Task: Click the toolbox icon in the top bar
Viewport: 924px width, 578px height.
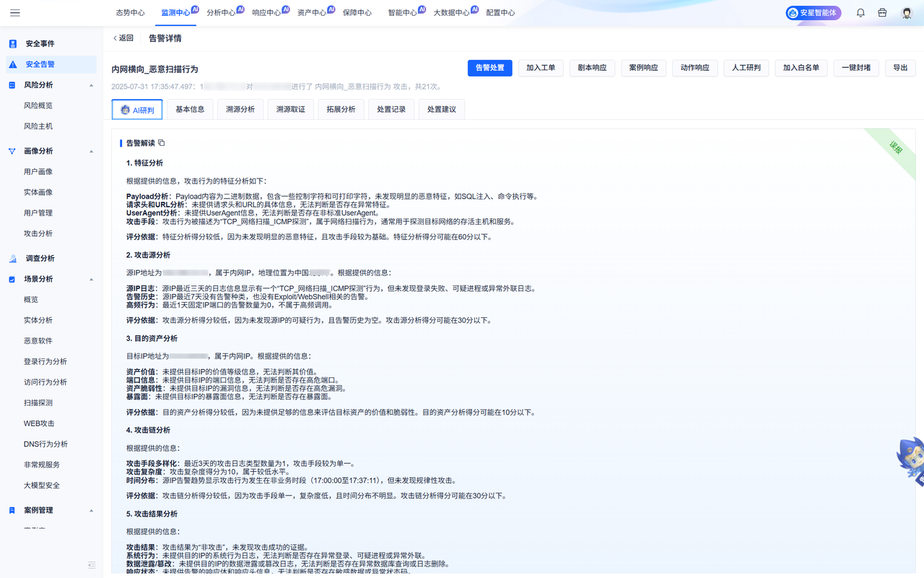Action: (x=882, y=12)
